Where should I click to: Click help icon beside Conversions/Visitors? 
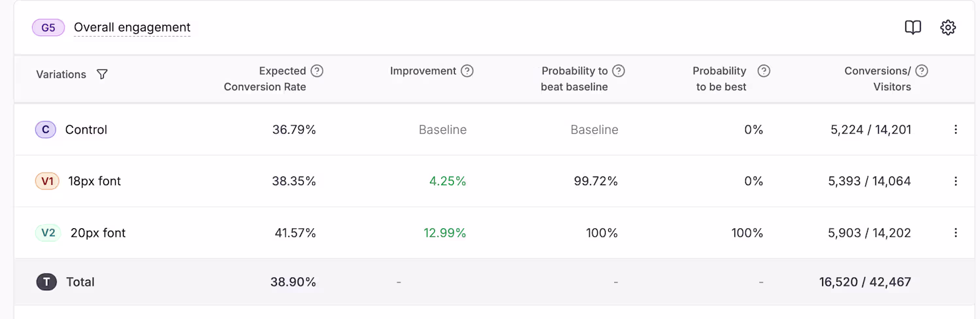click(922, 71)
